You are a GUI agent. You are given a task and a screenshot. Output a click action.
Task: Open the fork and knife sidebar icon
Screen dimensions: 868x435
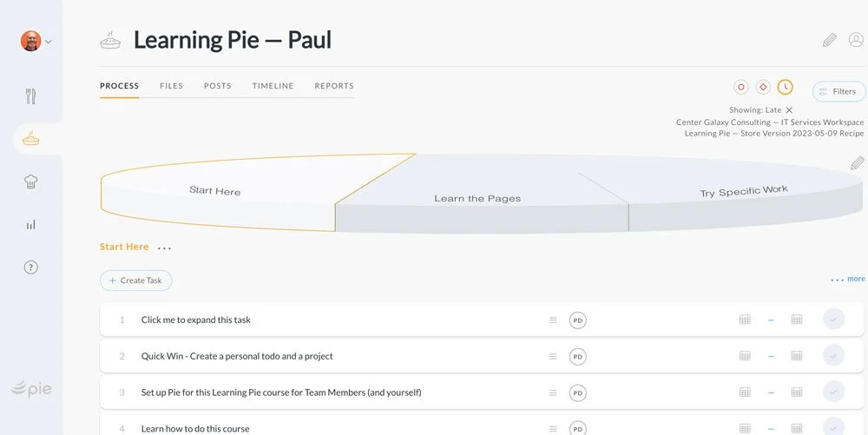(x=31, y=96)
